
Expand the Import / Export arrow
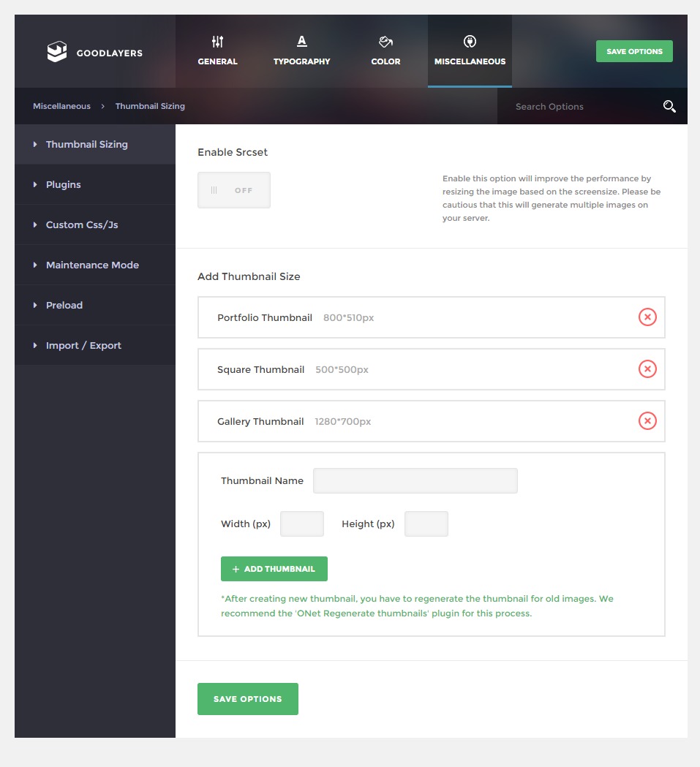tap(35, 345)
